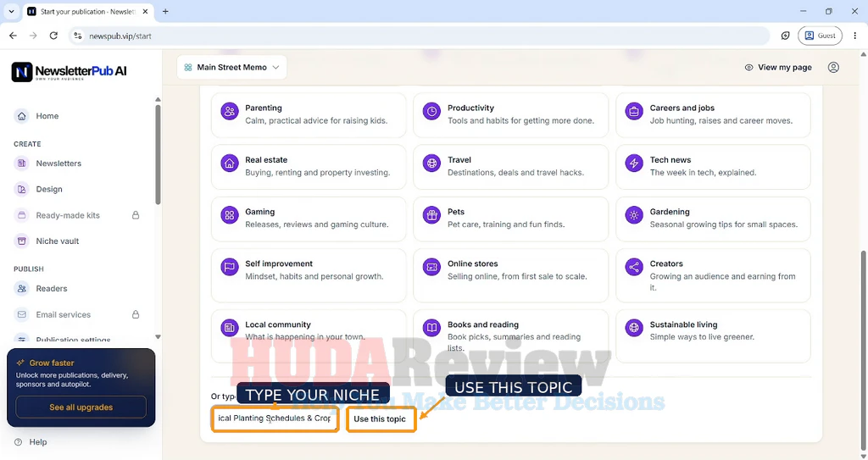The image size is (868, 460).
Task: Open the Home sidebar icon
Action: (x=21, y=116)
